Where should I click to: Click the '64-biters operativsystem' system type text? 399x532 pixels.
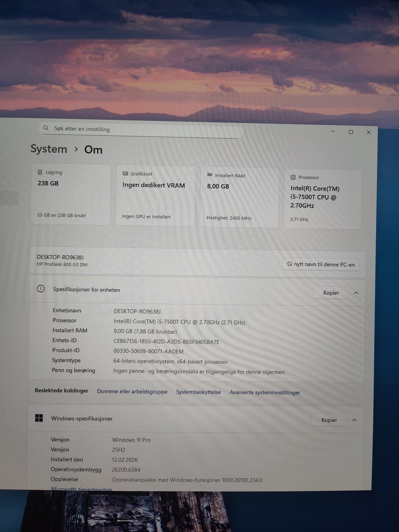pyautogui.click(x=170, y=361)
